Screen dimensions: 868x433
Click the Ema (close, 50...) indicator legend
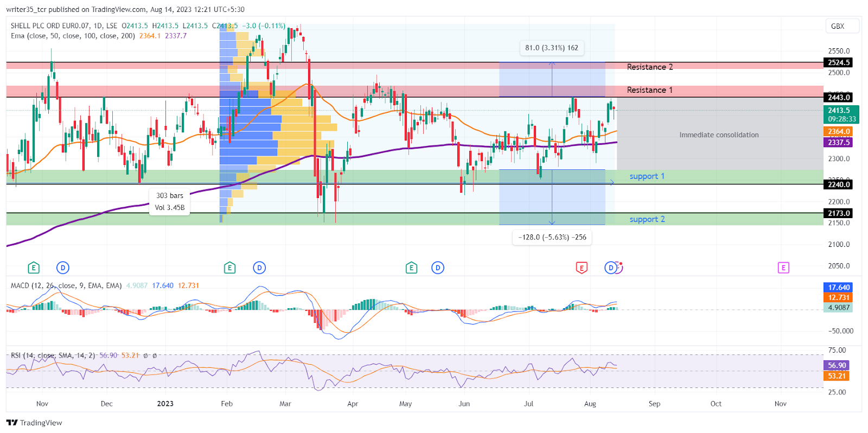pos(73,36)
